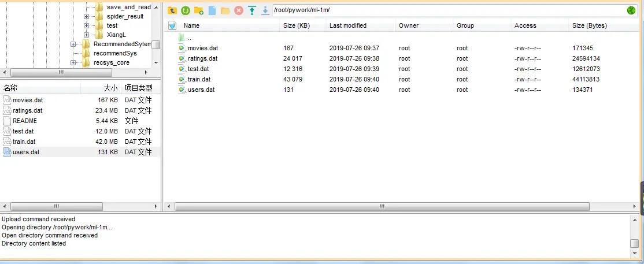The image size is (644, 264).
Task: Select the recommendSys folder in tree
Action: coord(115,53)
